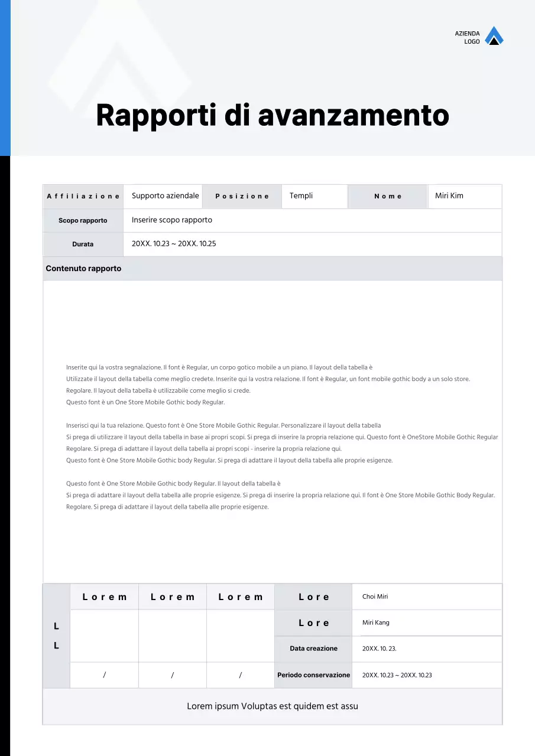Edit the Supporto aziendale field
The image size is (535, 756).
pos(164,195)
